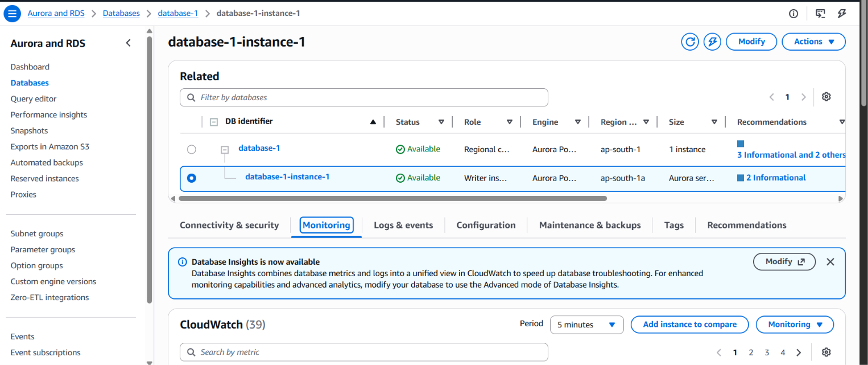Image resolution: width=868 pixels, height=365 pixels.
Task: Open the Tags tab
Action: (674, 225)
